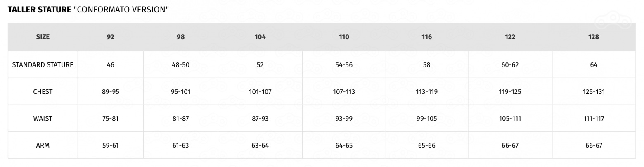Click the size 104 column header

260,37
